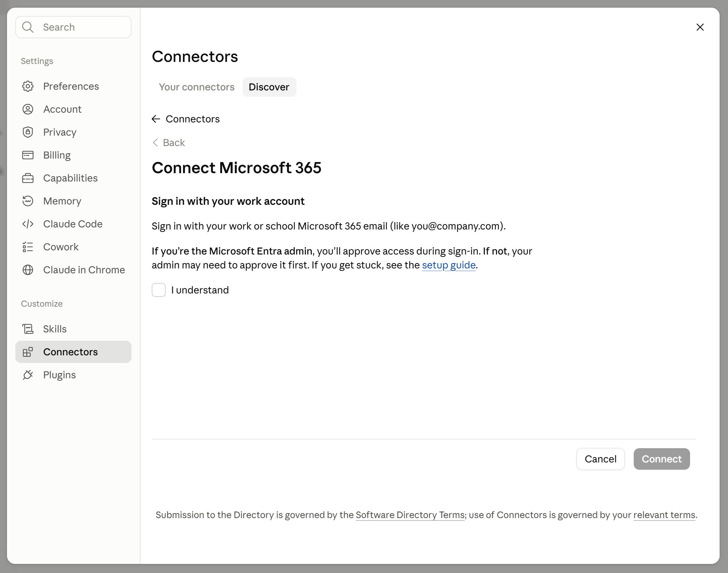Click into the Search input field
The height and width of the screenshot is (573, 728).
click(73, 27)
